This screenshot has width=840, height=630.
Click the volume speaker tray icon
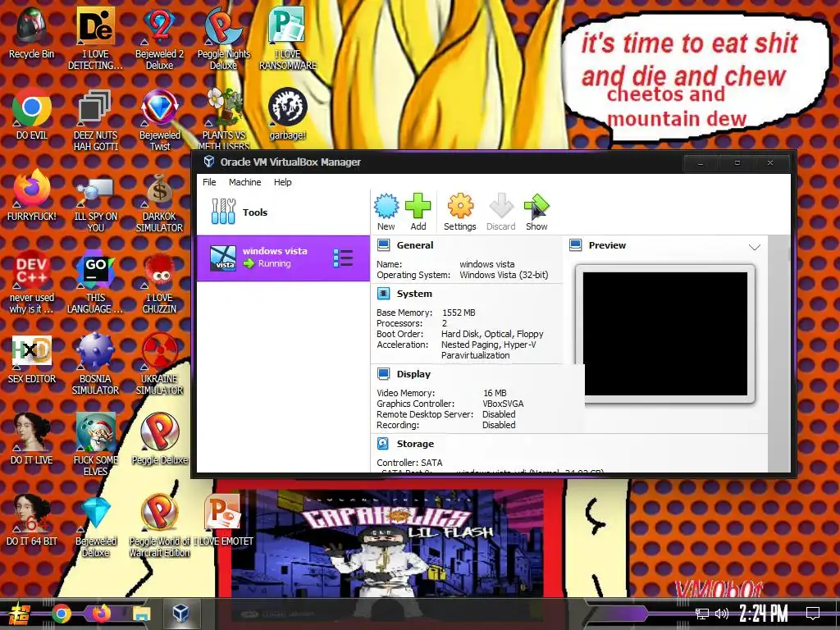722,614
